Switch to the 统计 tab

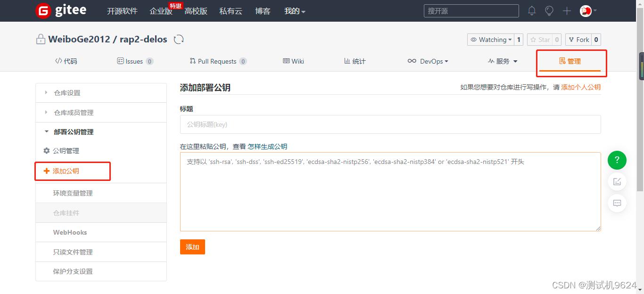pos(355,61)
